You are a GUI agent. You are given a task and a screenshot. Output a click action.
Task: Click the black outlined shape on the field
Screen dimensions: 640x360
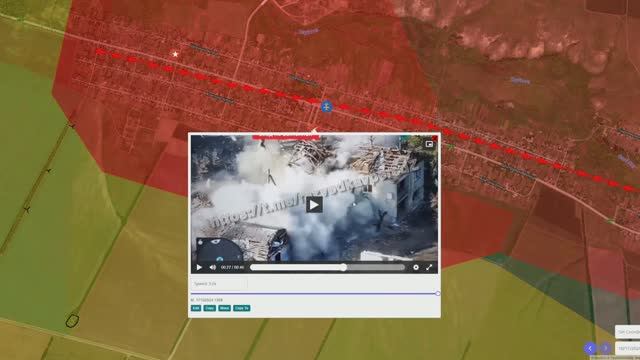[72, 320]
